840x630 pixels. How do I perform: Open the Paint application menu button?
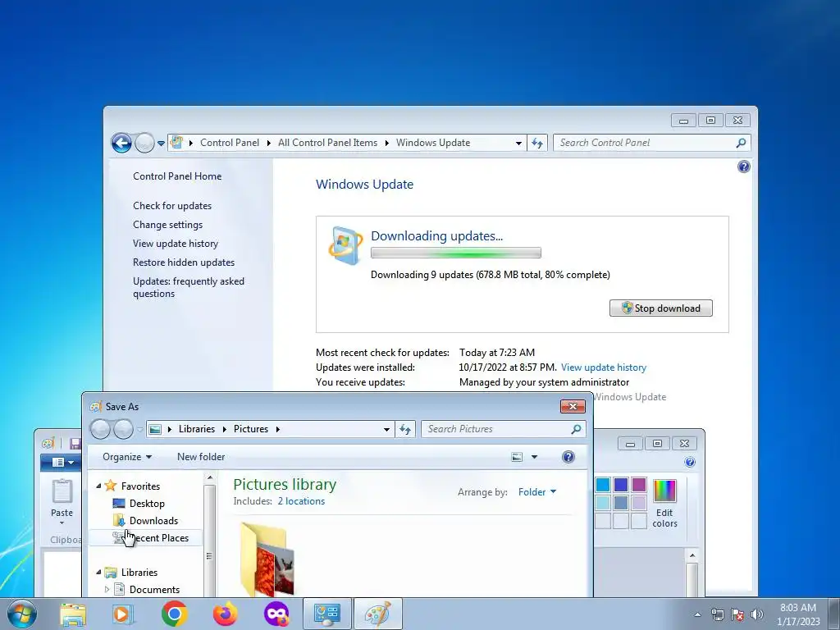pyautogui.click(x=60, y=462)
